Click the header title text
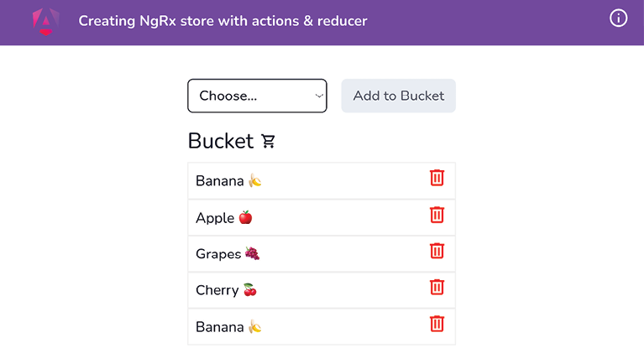This screenshot has width=644, height=348. click(223, 21)
